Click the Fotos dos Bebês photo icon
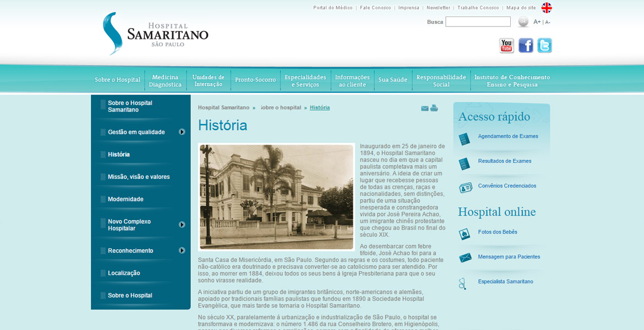This screenshot has width=644, height=330. pos(465,234)
